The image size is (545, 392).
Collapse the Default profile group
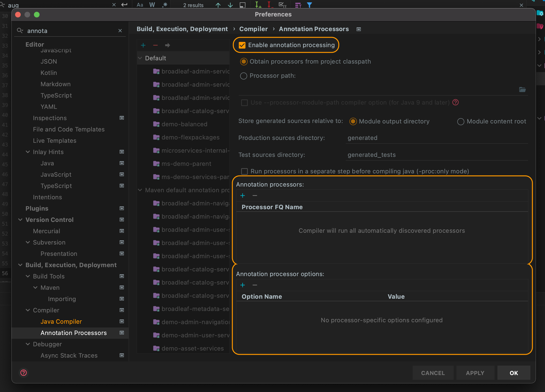(x=140, y=58)
